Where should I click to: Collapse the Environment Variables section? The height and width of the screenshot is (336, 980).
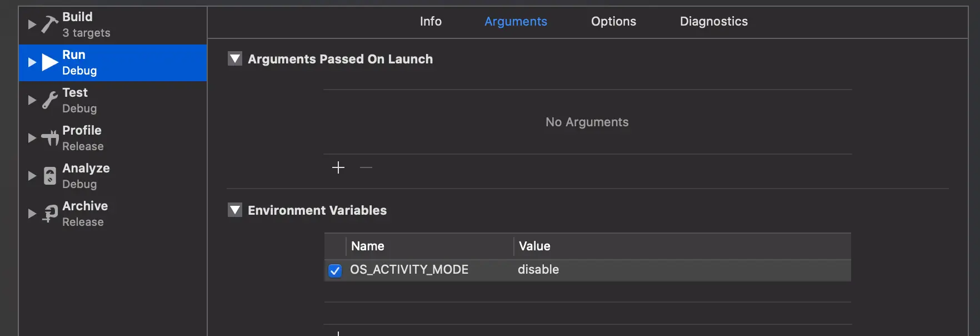coord(236,210)
